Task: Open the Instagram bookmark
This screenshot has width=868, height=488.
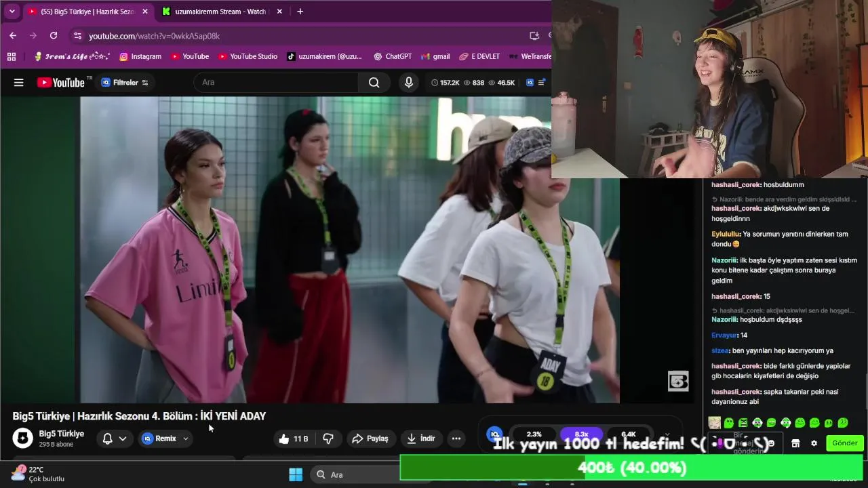Action: pyautogui.click(x=140, y=56)
